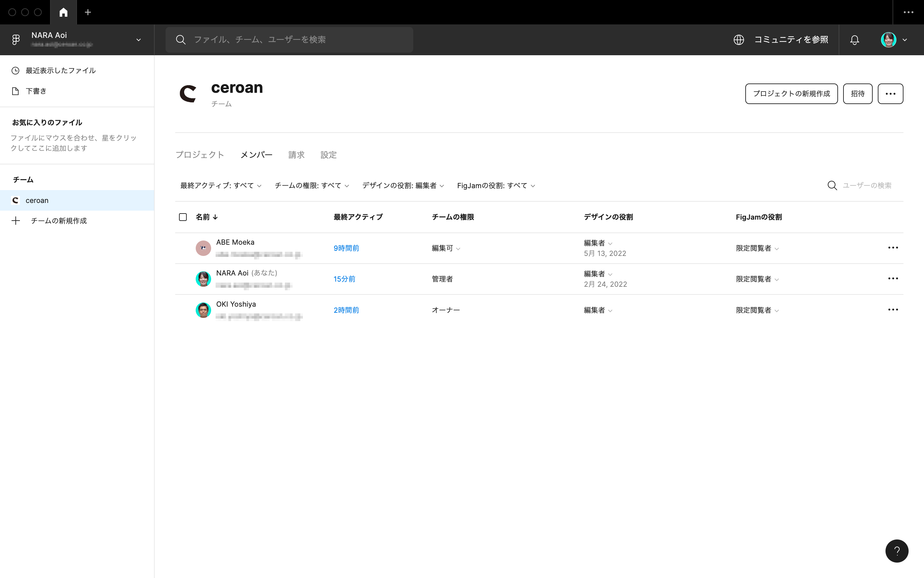
Task: Click ABE Moeka's 9時間前 activity link
Action: [x=346, y=248]
